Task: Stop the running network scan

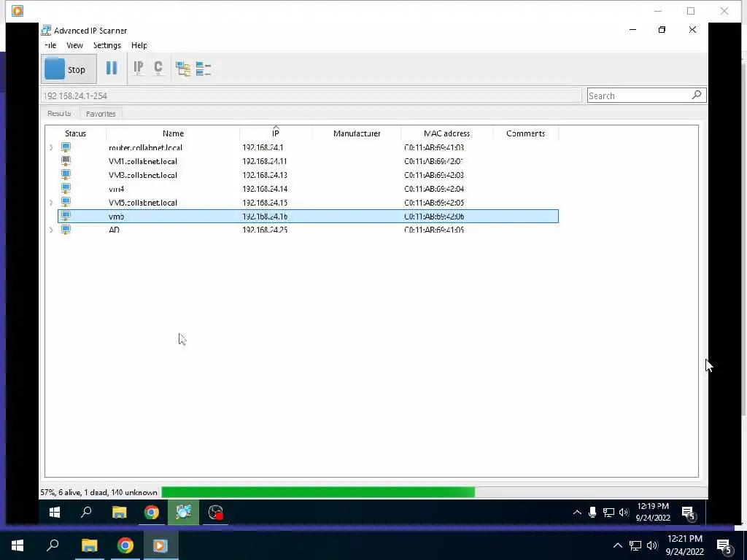Action: coord(69,69)
